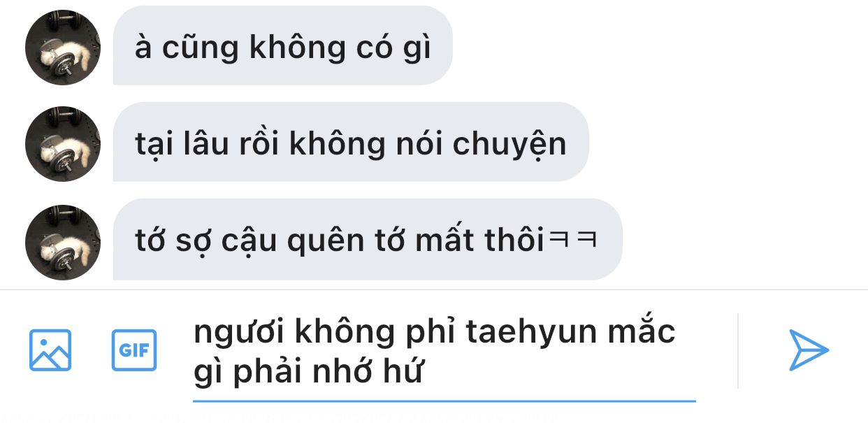Click the blue underline beneath the compose text
Image resolution: width=868 pixels, height=423 pixels.
[x=444, y=401]
